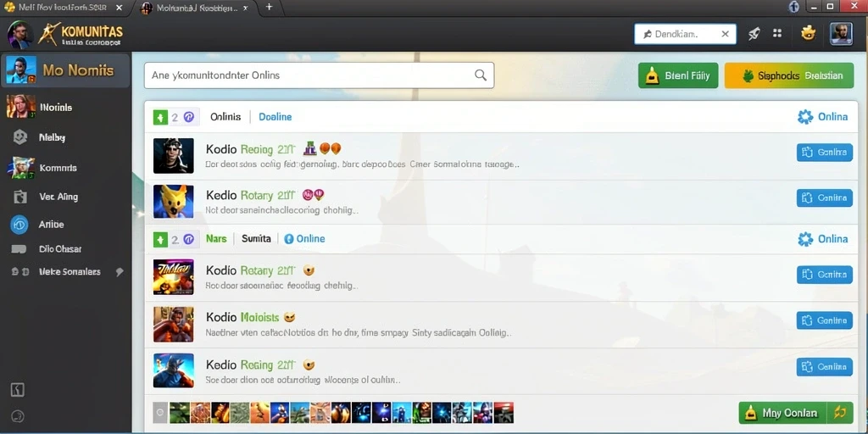The width and height of the screenshot is (868, 434).
Task: Click the rocket icon in the top bar
Action: point(754,34)
